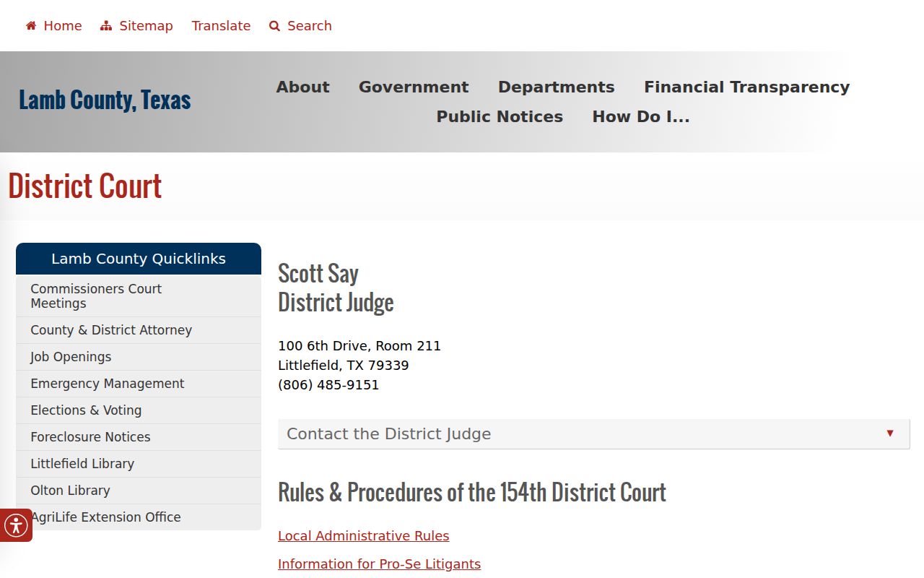Click the Home text link
This screenshot has width=924, height=578.
tap(63, 26)
